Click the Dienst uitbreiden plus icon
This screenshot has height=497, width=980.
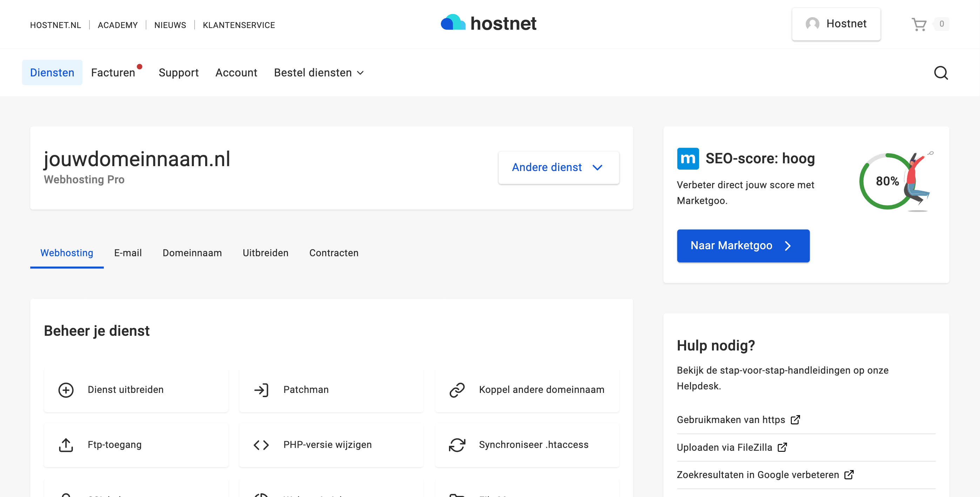[66, 390]
